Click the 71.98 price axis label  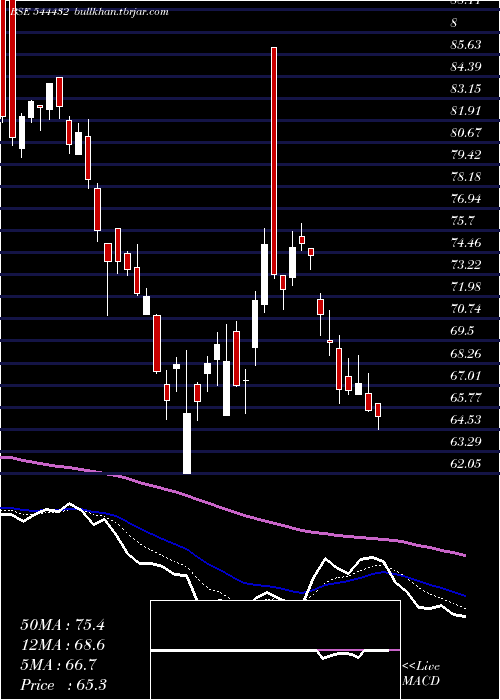pyautogui.click(x=466, y=287)
